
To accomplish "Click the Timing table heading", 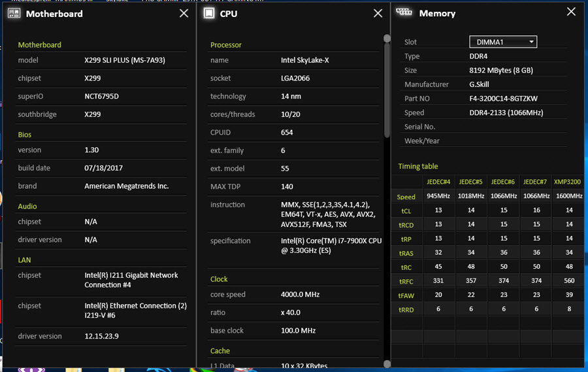I will coord(418,166).
